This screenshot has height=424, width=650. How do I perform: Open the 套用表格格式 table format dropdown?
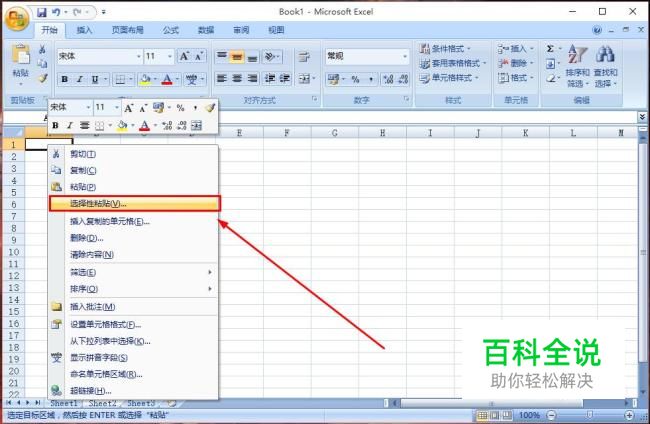click(452, 63)
